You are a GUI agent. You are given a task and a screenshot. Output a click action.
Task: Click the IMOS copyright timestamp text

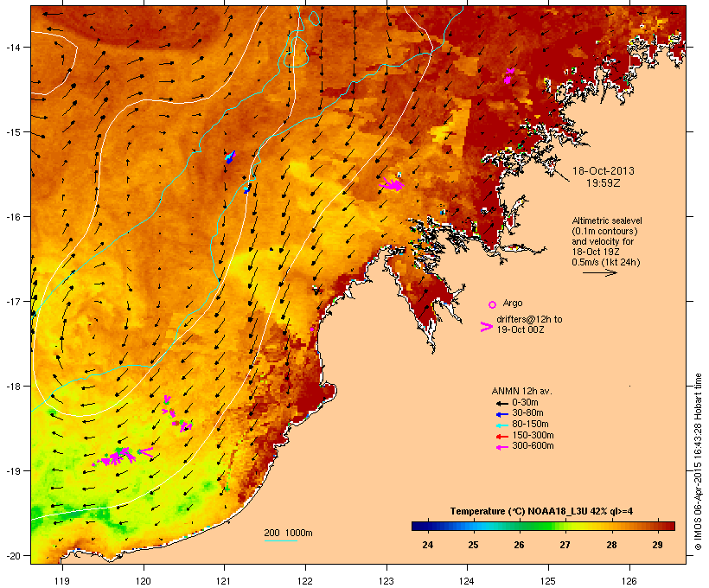(x=699, y=462)
